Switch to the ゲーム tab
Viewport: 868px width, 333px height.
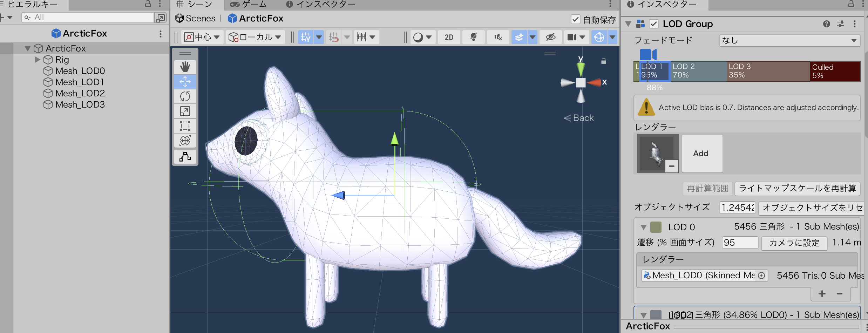click(x=249, y=4)
